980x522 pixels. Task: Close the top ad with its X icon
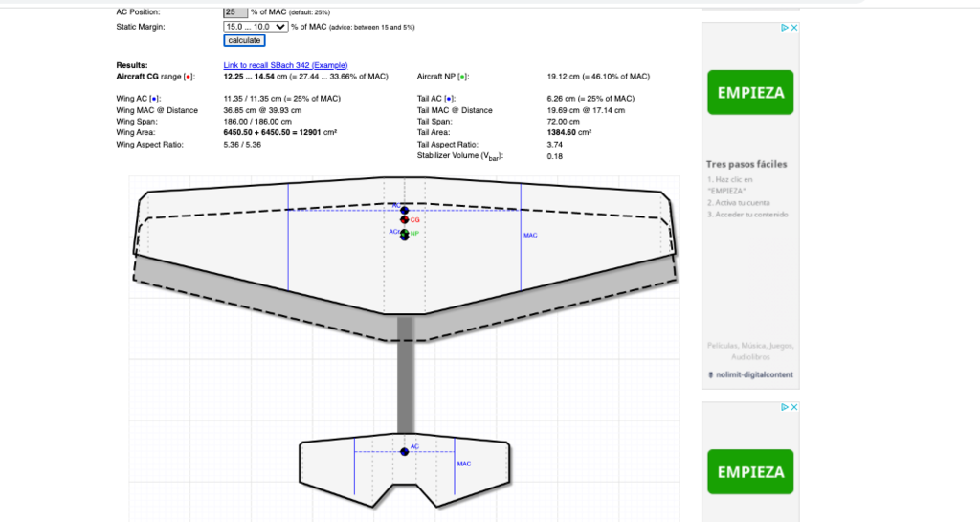794,28
